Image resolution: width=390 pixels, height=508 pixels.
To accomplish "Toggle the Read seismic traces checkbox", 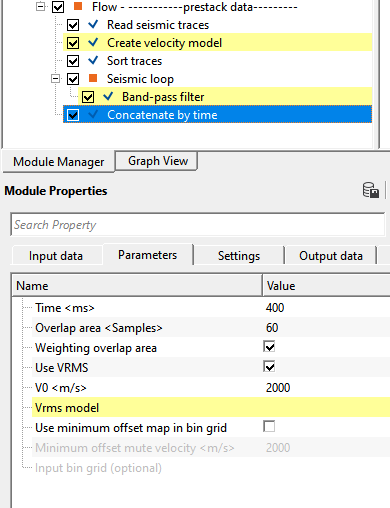I will coord(73,25).
